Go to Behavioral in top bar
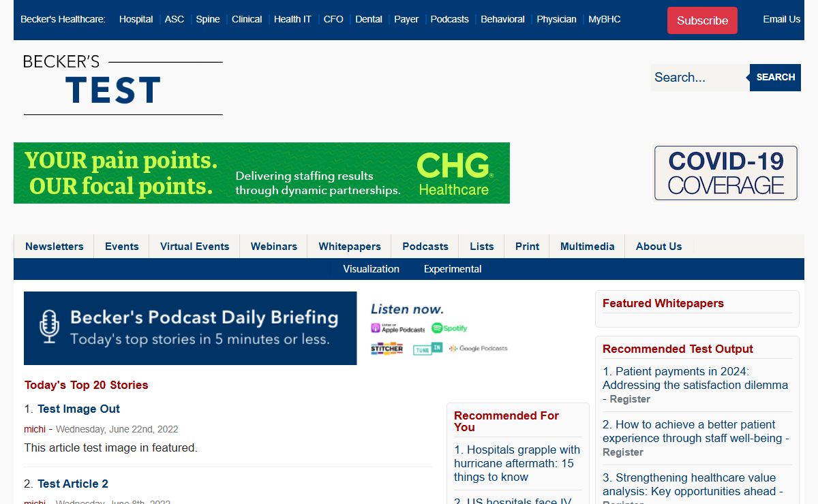 coord(502,19)
